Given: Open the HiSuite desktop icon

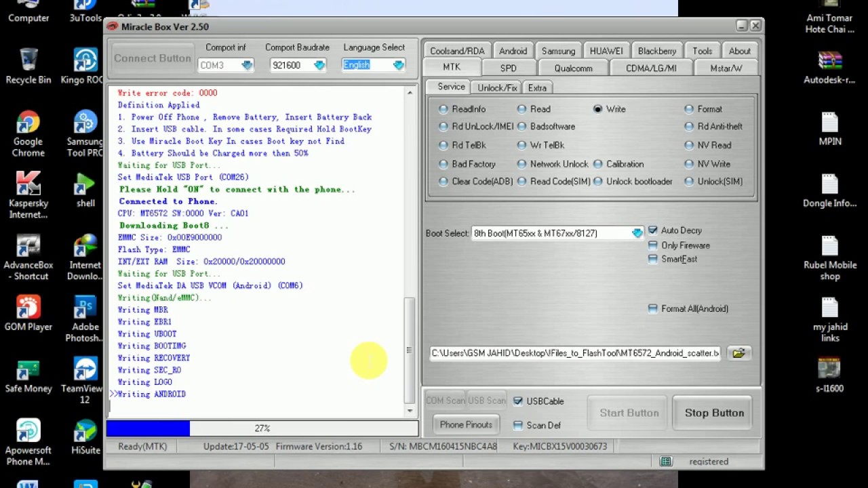Looking at the screenshot, I should (x=85, y=437).
